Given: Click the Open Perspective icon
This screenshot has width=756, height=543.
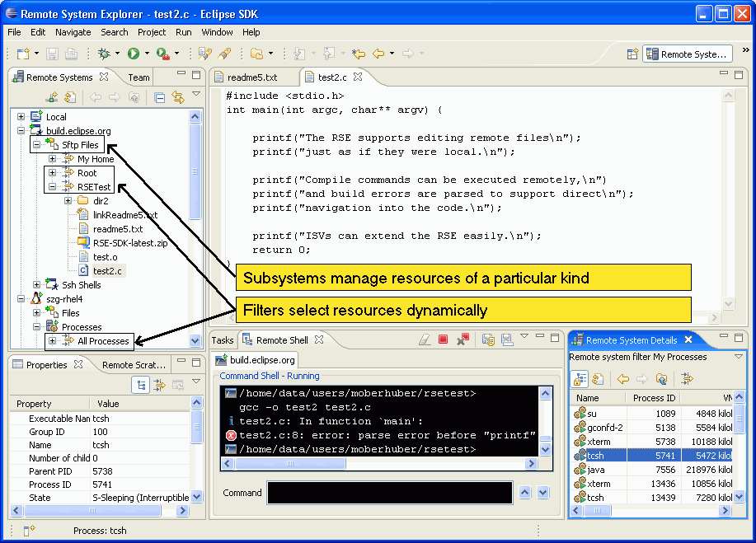Looking at the screenshot, I should point(632,54).
